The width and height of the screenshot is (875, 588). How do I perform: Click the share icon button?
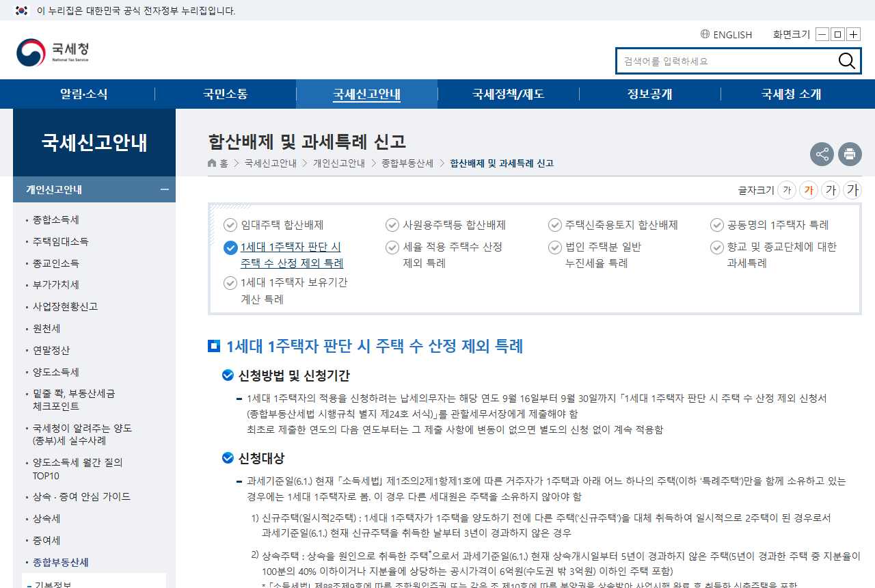point(822,154)
